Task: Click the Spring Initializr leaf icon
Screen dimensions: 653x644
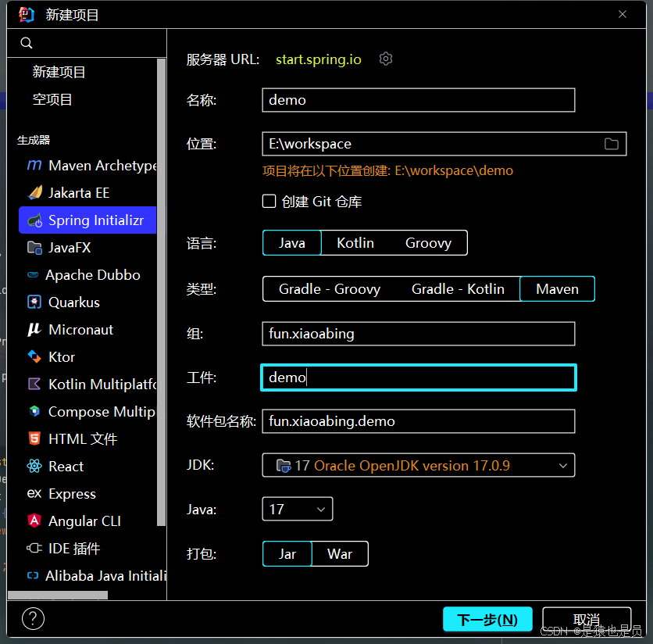Action: (35, 220)
